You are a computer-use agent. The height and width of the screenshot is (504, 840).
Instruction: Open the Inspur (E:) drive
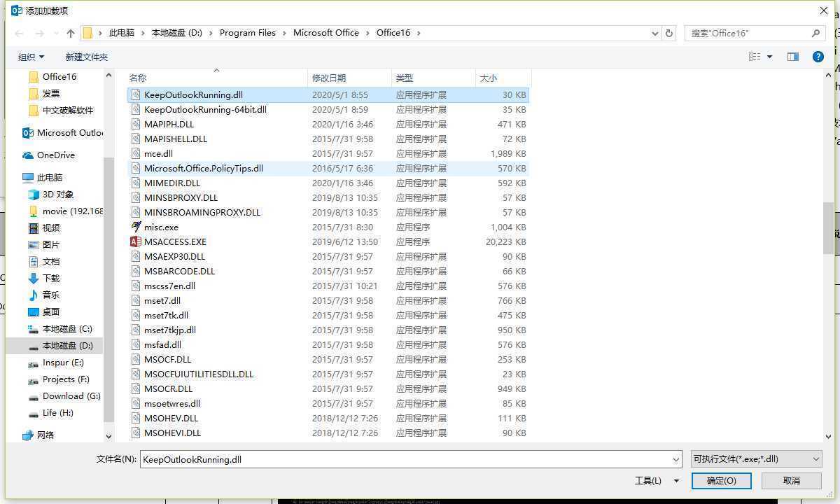[x=56, y=362]
